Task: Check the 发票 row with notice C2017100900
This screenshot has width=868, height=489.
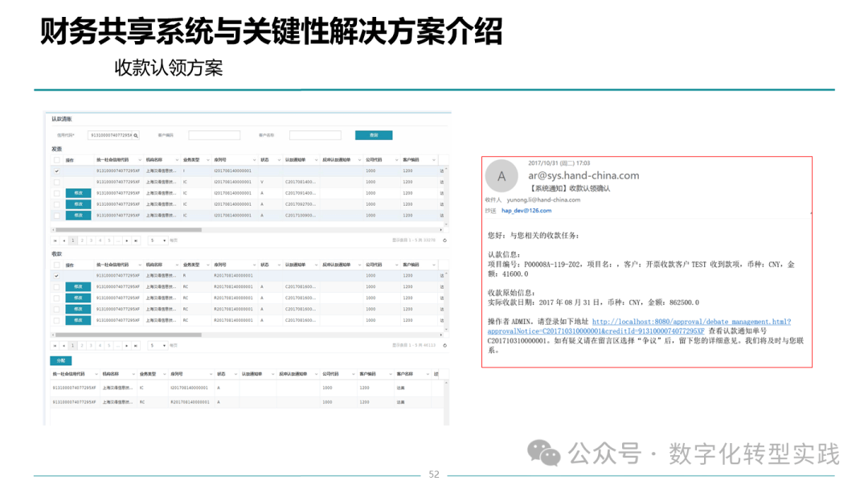Action: click(56, 216)
